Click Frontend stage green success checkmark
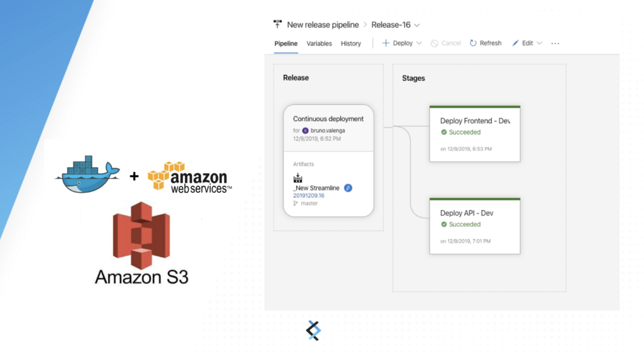The width and height of the screenshot is (644, 352). coord(443,132)
